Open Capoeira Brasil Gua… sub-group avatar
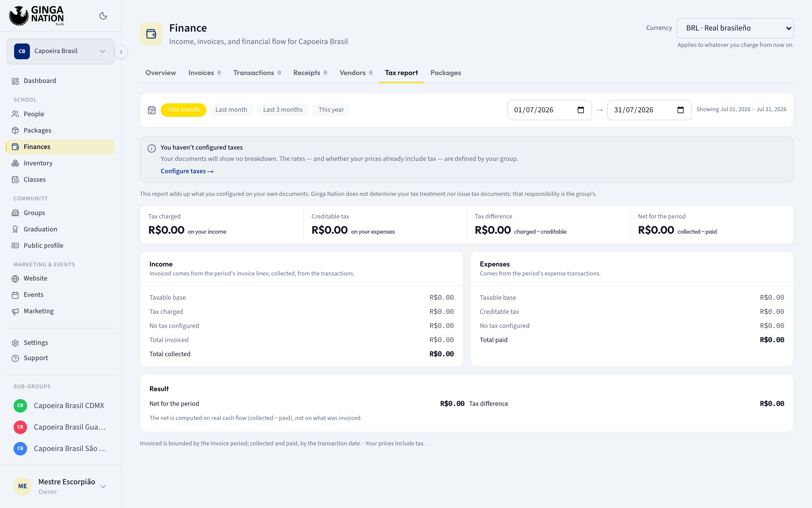The image size is (812, 508). point(20,427)
